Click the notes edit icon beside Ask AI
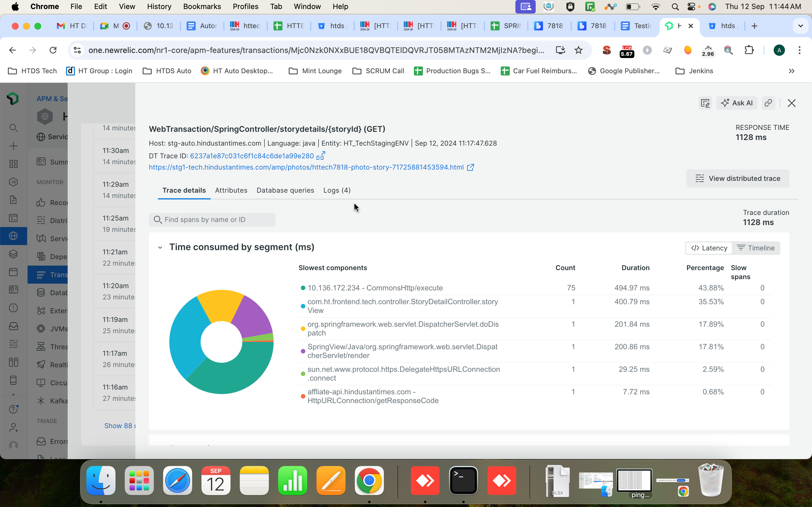This screenshot has height=507, width=812. 705,103
